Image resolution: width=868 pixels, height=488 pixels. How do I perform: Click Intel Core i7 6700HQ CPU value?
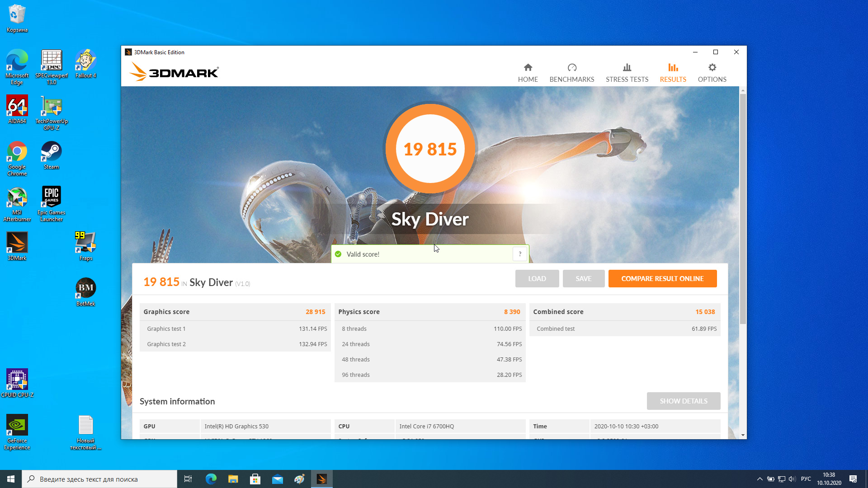click(x=426, y=426)
